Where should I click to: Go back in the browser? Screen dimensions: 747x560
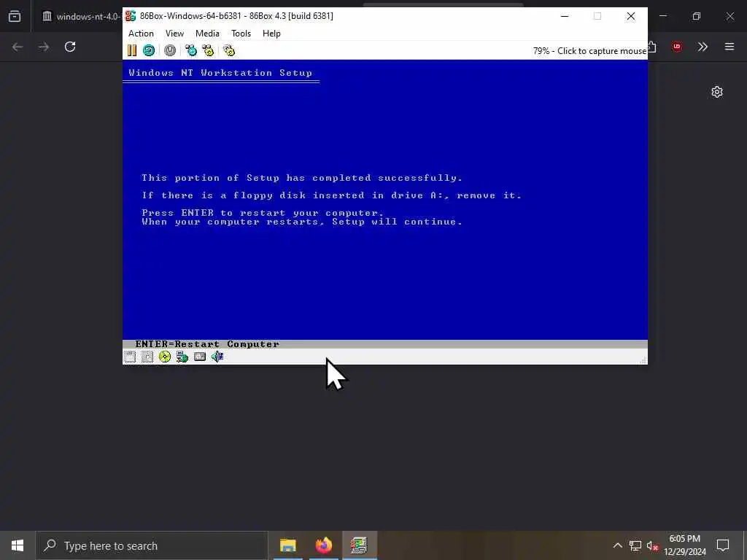click(18, 47)
